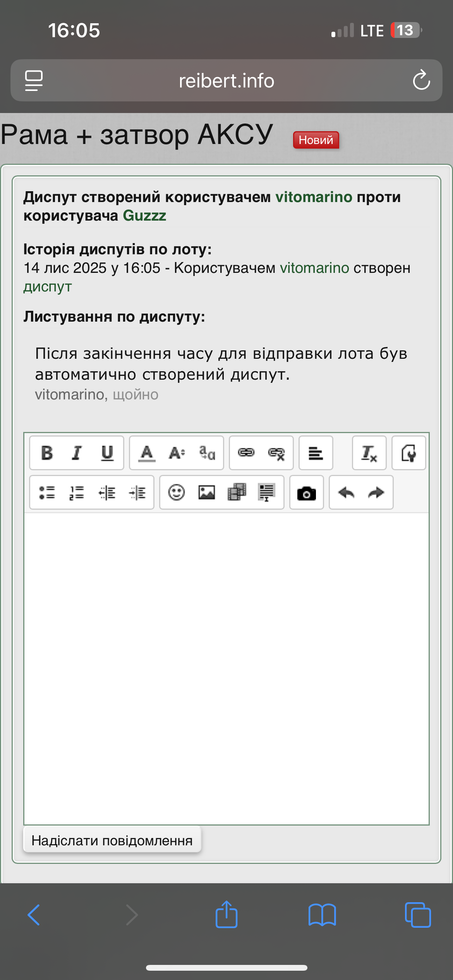Open the Guzzz user profile link
Viewport: 453px width, 980px height.
click(x=144, y=216)
